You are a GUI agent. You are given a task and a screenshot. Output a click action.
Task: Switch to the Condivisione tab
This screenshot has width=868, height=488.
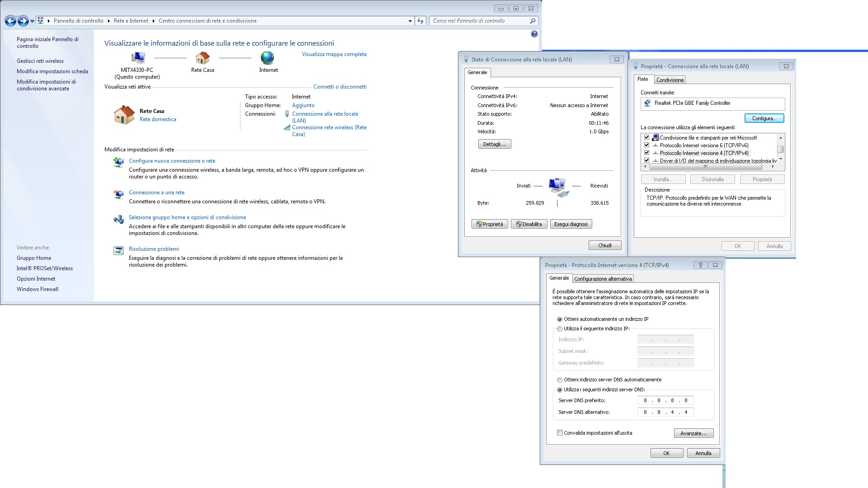pos(670,80)
